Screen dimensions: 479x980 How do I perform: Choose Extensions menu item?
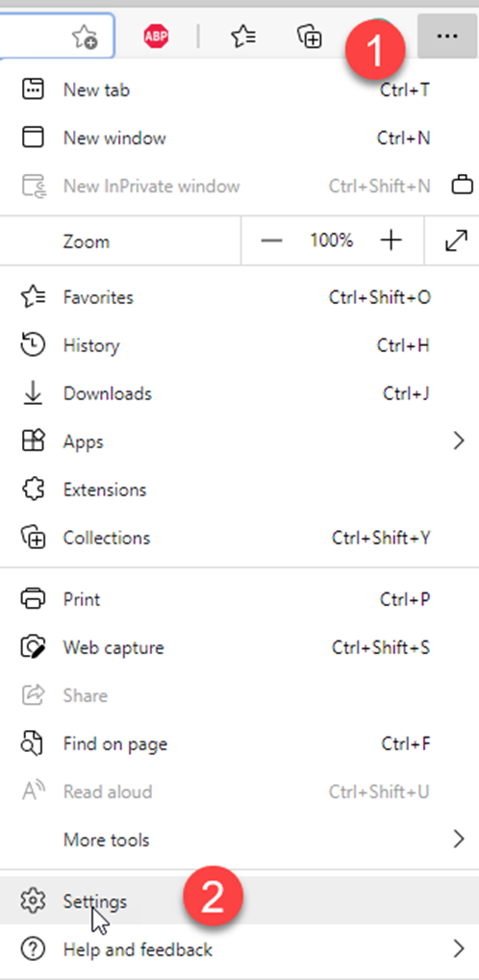239,490
